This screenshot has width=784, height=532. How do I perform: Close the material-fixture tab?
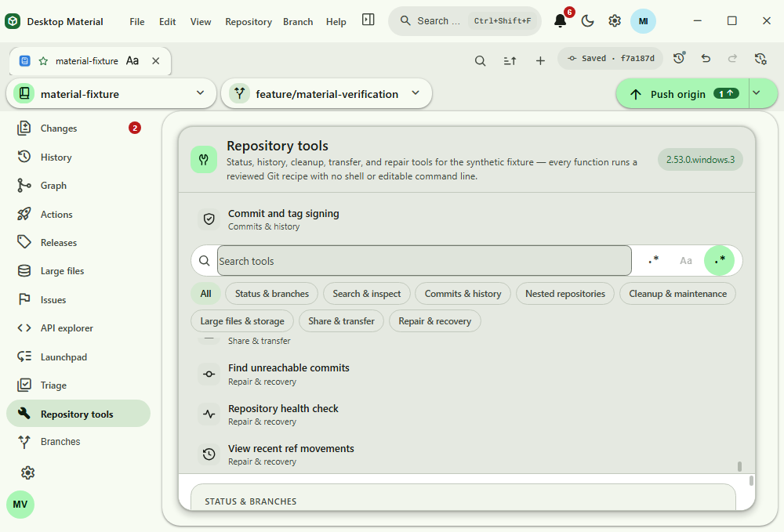point(156,61)
